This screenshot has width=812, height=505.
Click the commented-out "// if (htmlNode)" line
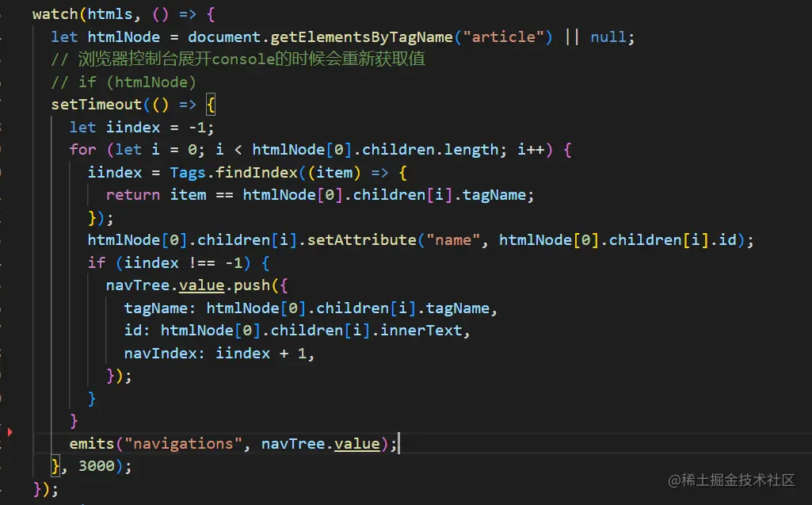[x=124, y=82]
